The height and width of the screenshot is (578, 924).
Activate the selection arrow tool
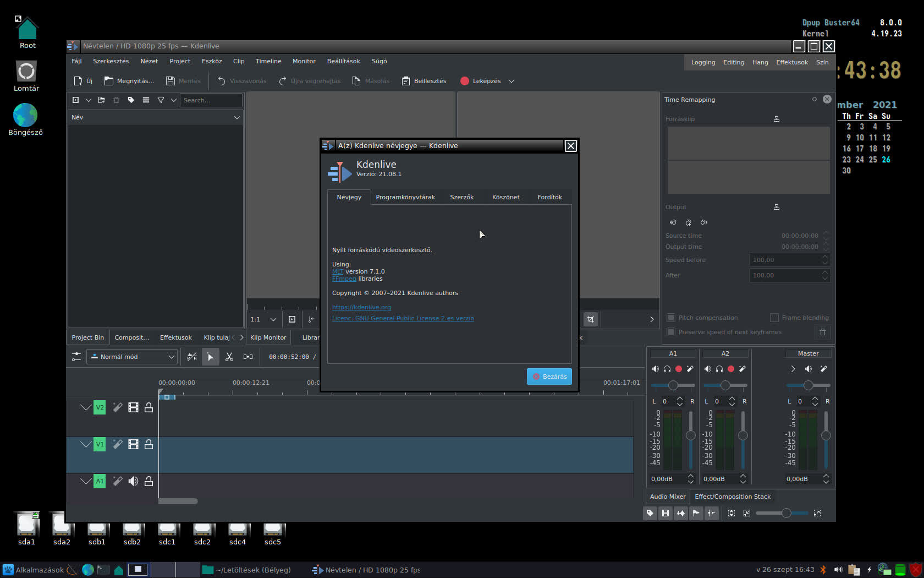(x=210, y=357)
